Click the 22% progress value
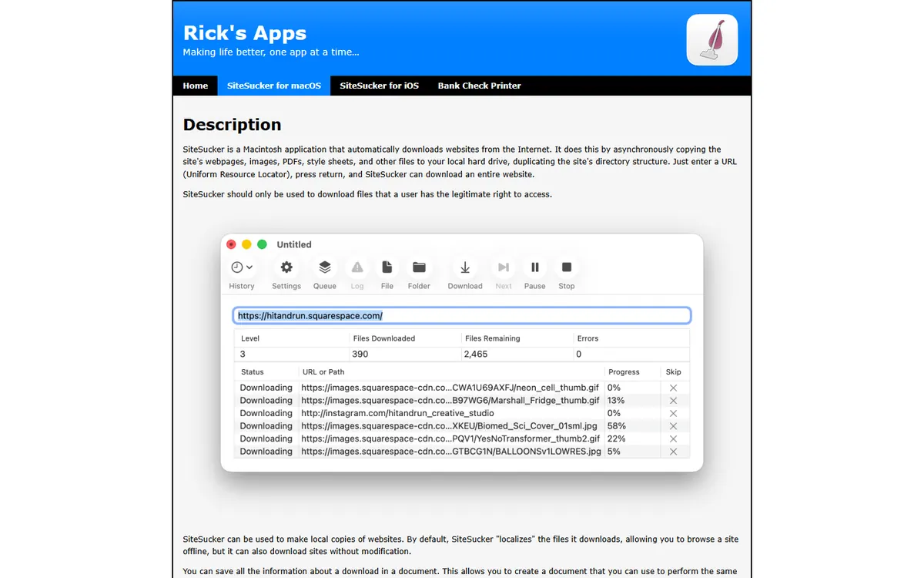The image size is (924, 578). coord(616,439)
